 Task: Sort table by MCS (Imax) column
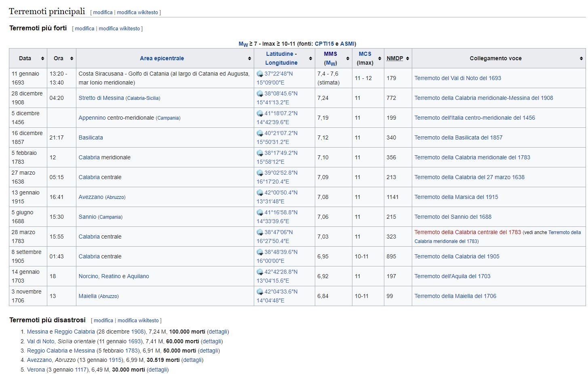[x=379, y=59]
